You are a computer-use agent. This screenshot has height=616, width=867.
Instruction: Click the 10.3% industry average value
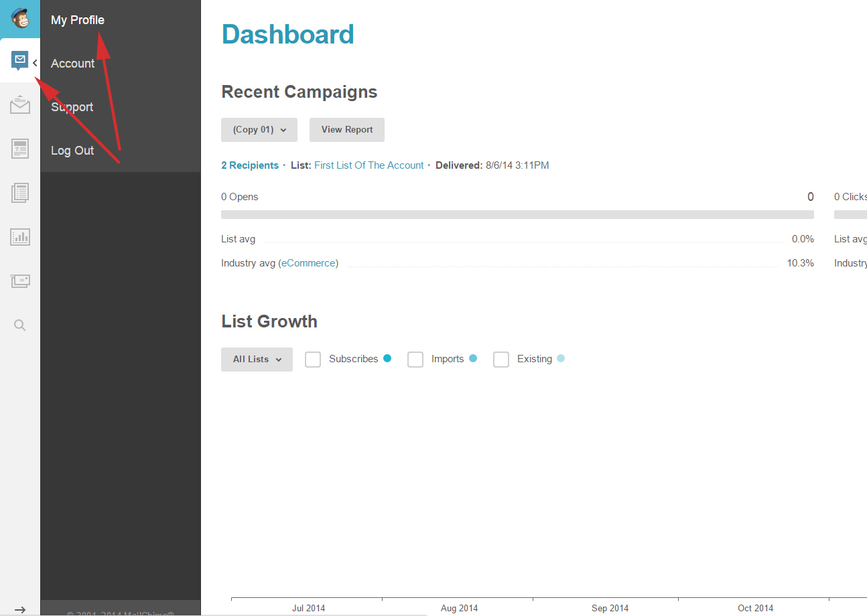[801, 263]
